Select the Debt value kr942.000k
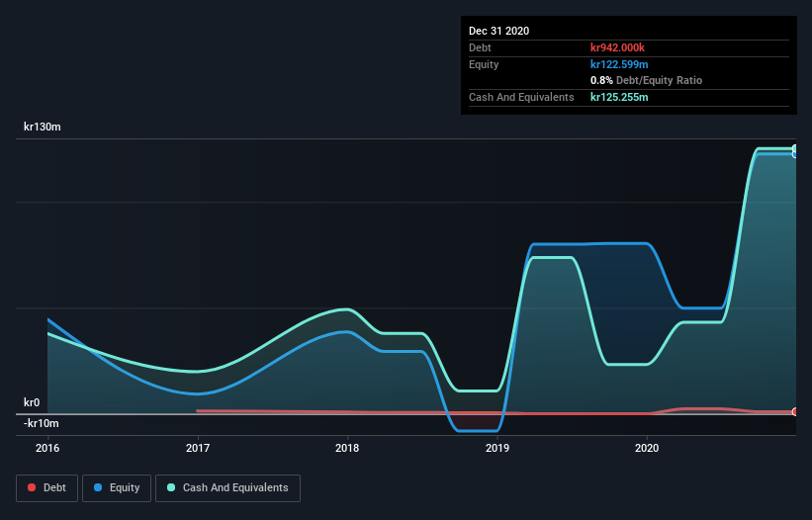This screenshot has width=812, height=520. pos(617,47)
